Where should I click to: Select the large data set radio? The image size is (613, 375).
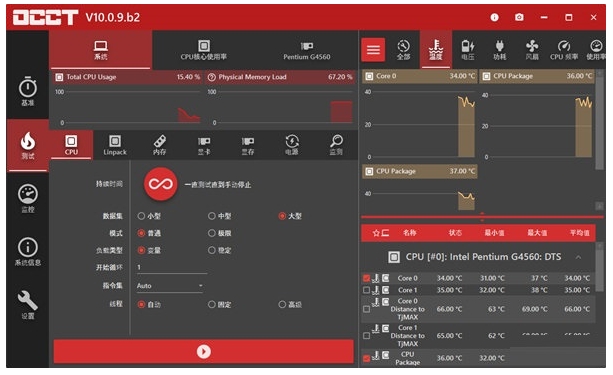(282, 216)
